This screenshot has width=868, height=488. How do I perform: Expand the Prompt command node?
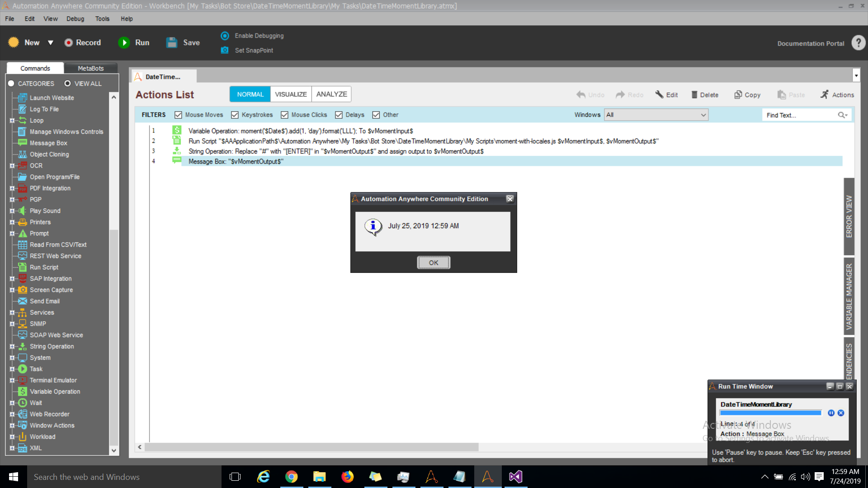[x=12, y=234]
